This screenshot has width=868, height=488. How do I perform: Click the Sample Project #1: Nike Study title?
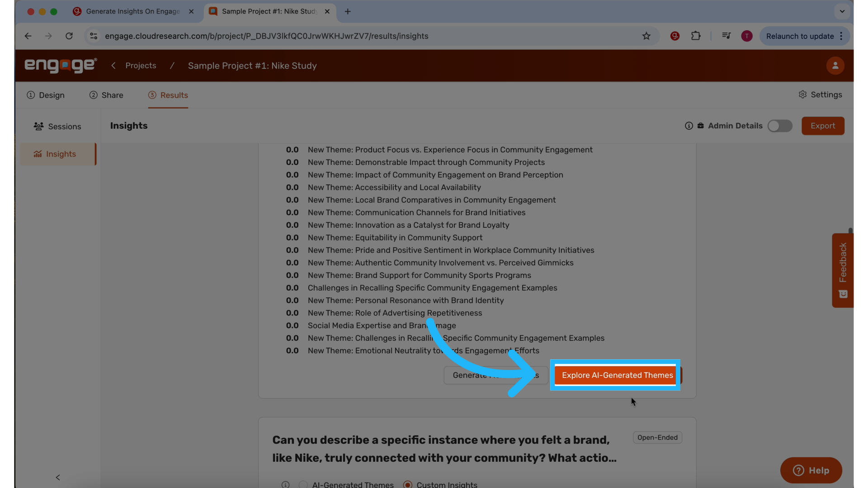click(252, 66)
